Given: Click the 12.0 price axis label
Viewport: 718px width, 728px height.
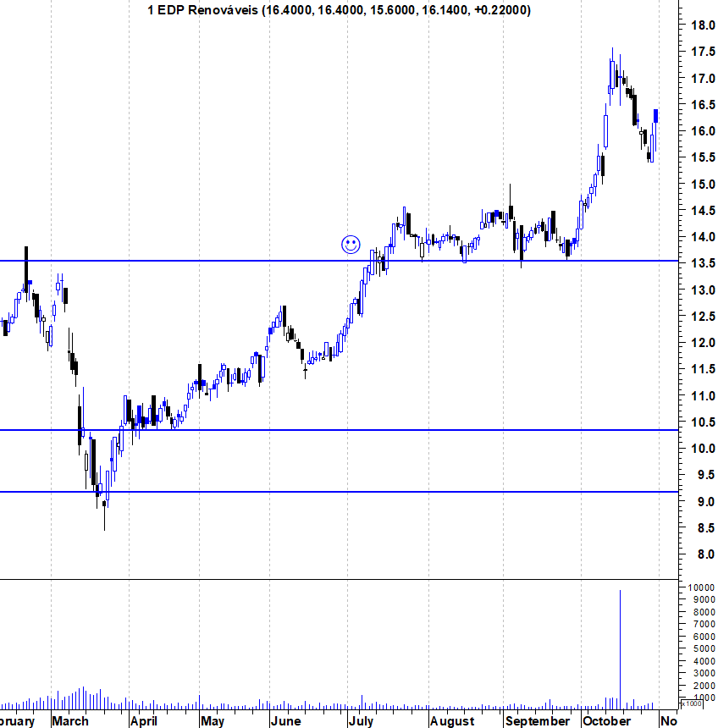Looking at the screenshot, I should coord(703,343).
